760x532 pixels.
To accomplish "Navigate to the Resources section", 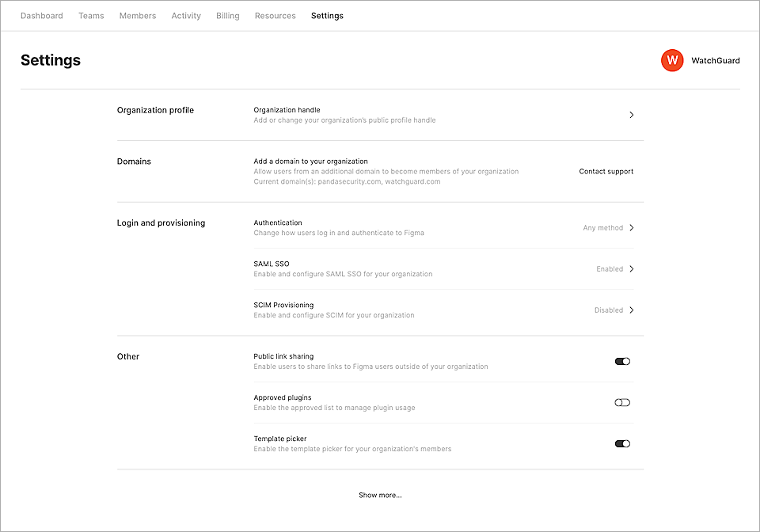I will pyautogui.click(x=275, y=15).
